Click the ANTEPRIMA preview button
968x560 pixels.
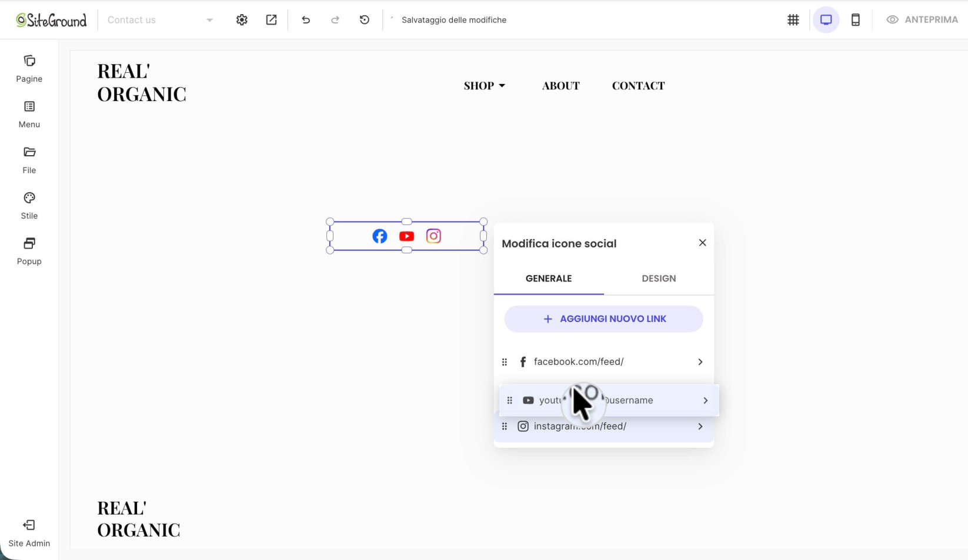[922, 20]
